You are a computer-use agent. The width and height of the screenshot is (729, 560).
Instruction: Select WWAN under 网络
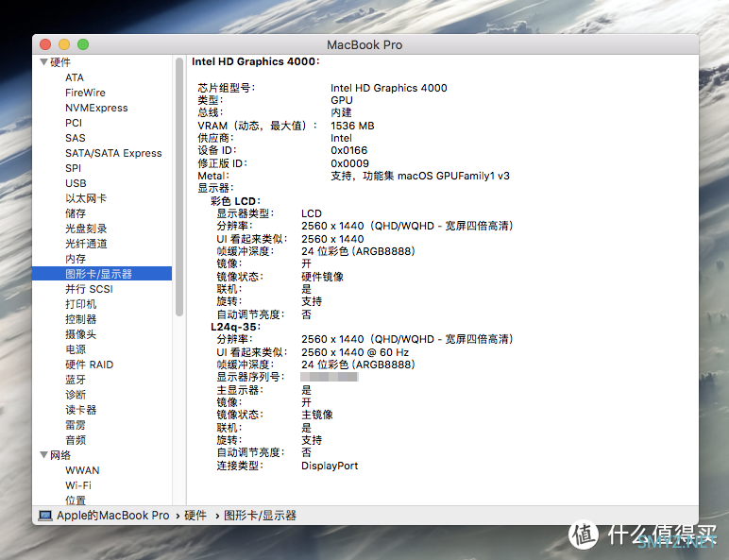(82, 470)
